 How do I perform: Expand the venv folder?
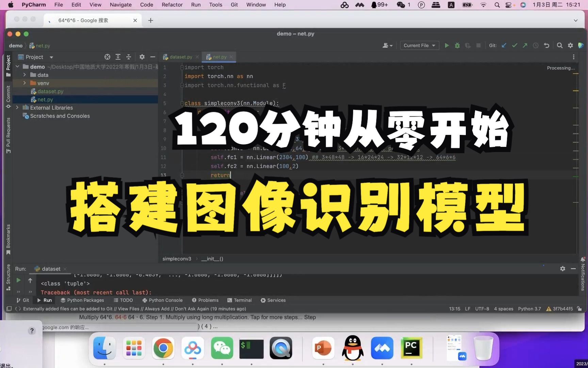[x=24, y=83]
